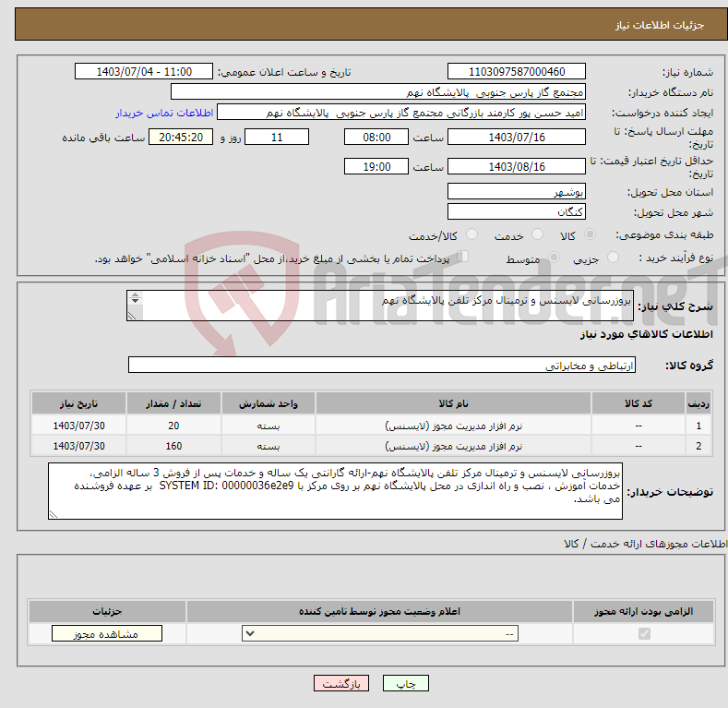Click the الزامی بودن ارائه مجوز header
728x708 pixels.
(643, 611)
